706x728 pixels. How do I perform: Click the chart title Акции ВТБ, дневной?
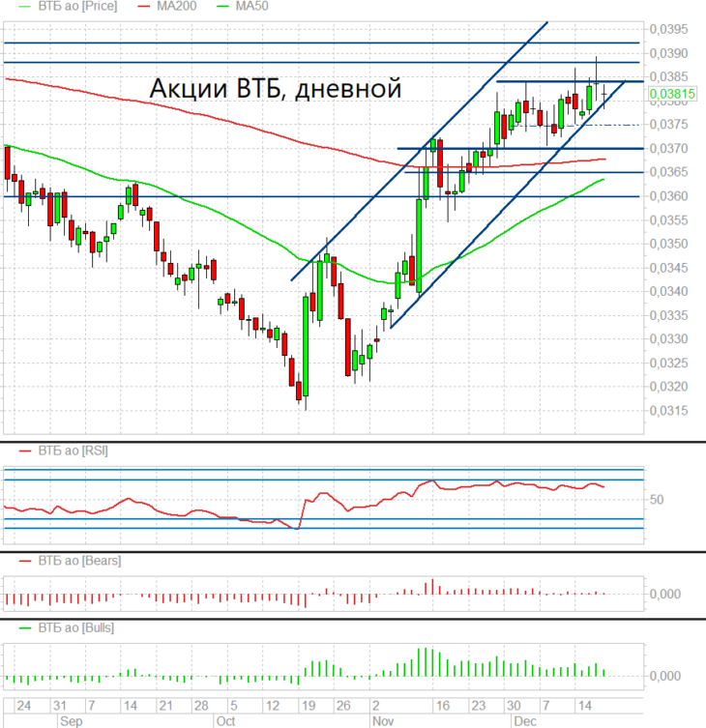[276, 88]
